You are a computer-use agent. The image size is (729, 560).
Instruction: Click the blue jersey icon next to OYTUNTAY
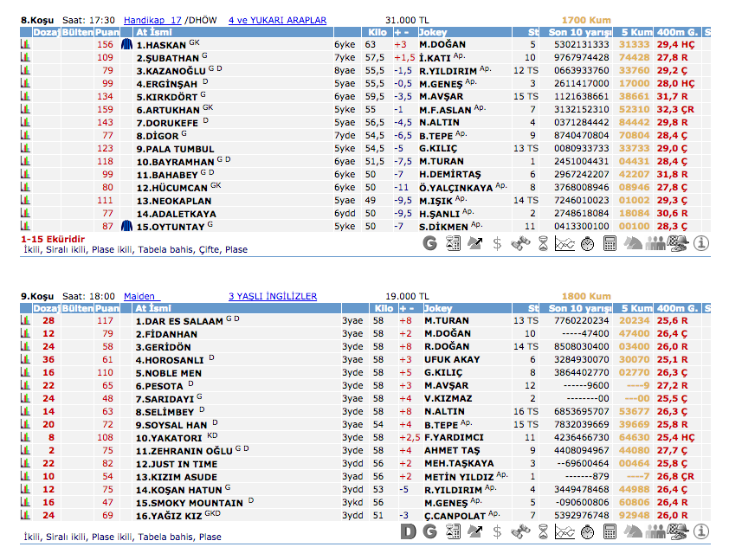pyautogui.click(x=127, y=227)
